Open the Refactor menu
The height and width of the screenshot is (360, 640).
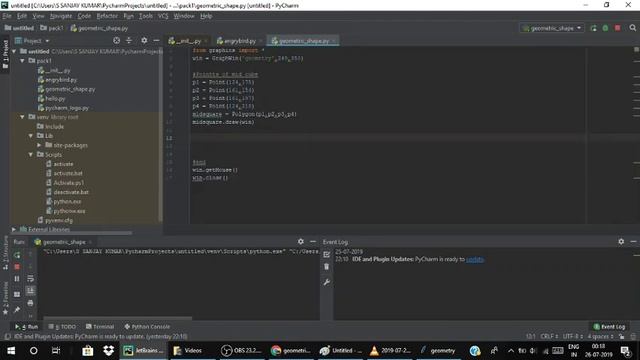(107, 16)
